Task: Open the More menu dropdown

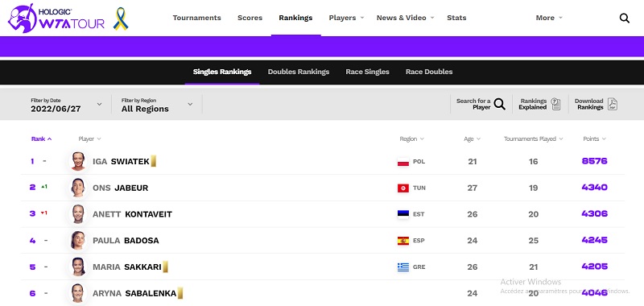Action: 549,18
